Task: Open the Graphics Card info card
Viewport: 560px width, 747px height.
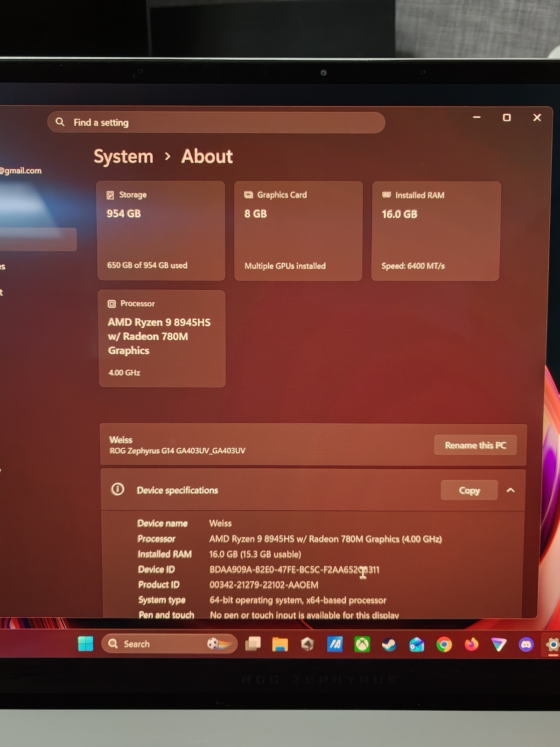Action: click(298, 231)
